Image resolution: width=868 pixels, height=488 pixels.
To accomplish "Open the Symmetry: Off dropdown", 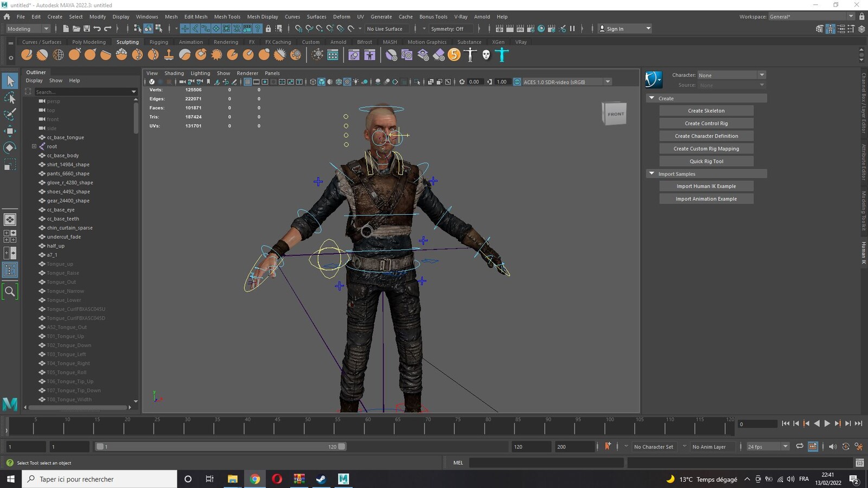I will click(x=451, y=29).
